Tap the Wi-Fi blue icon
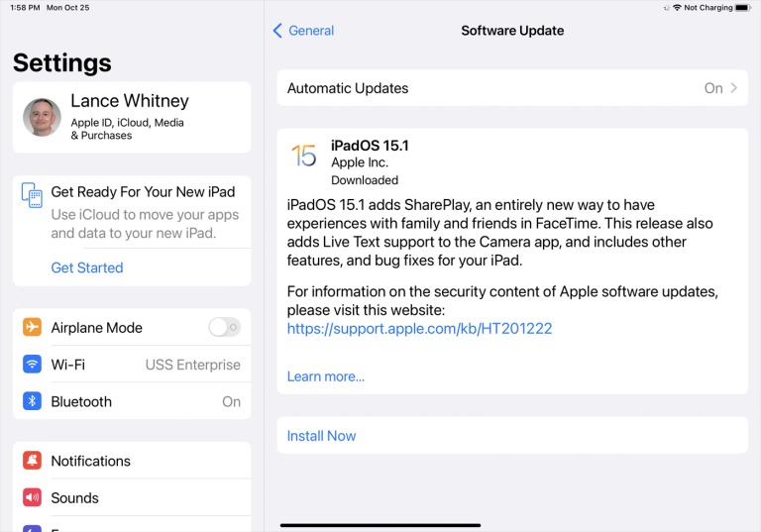This screenshot has height=532, width=761. click(32, 364)
